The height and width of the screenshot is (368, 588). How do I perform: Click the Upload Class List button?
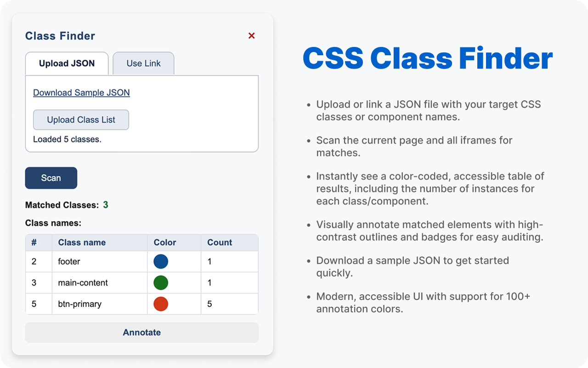81,120
